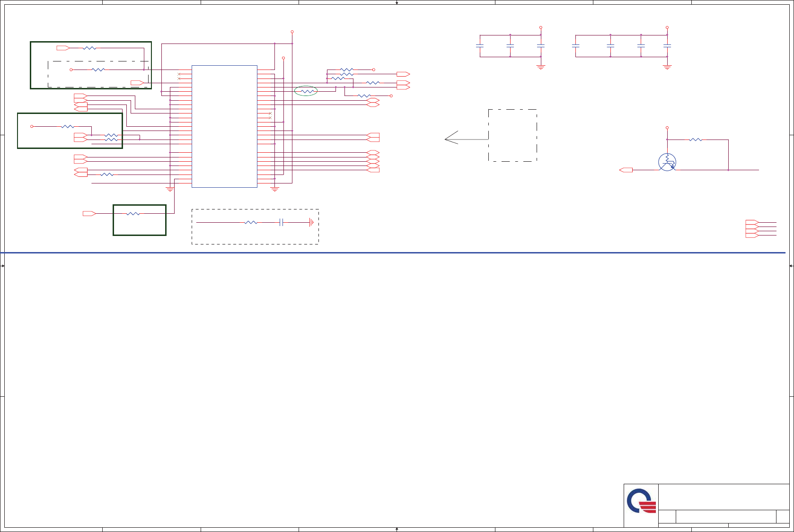Screen dimensions: 794x532
Task: Click the large left-pointing arrow
Action: [x=466, y=138]
